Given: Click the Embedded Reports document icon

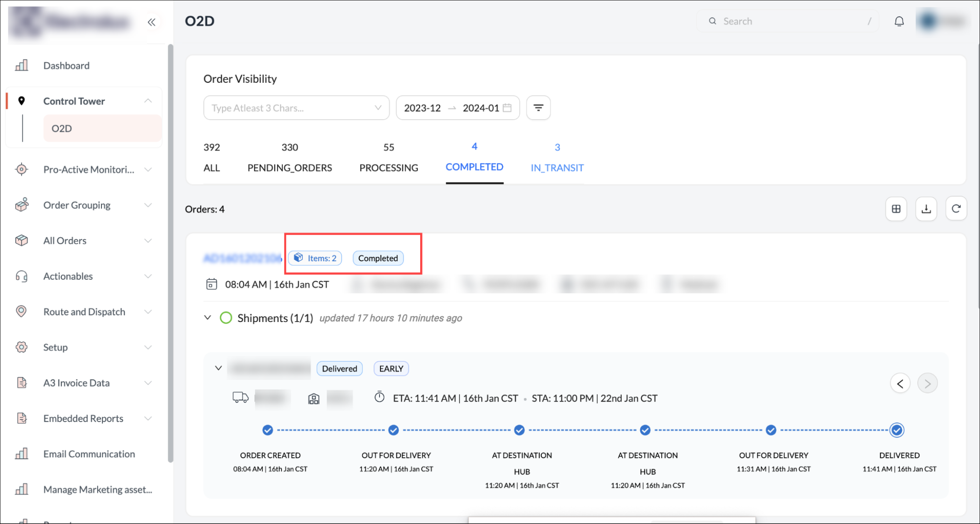Looking at the screenshot, I should 22,418.
